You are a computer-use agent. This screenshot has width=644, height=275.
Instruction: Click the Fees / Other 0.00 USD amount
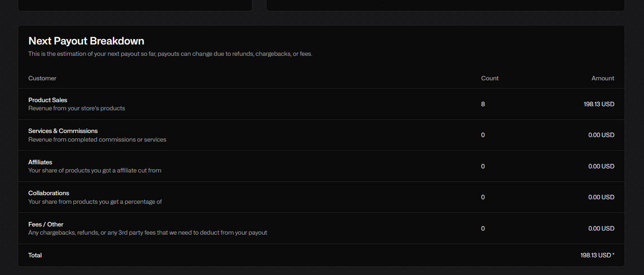pos(601,228)
